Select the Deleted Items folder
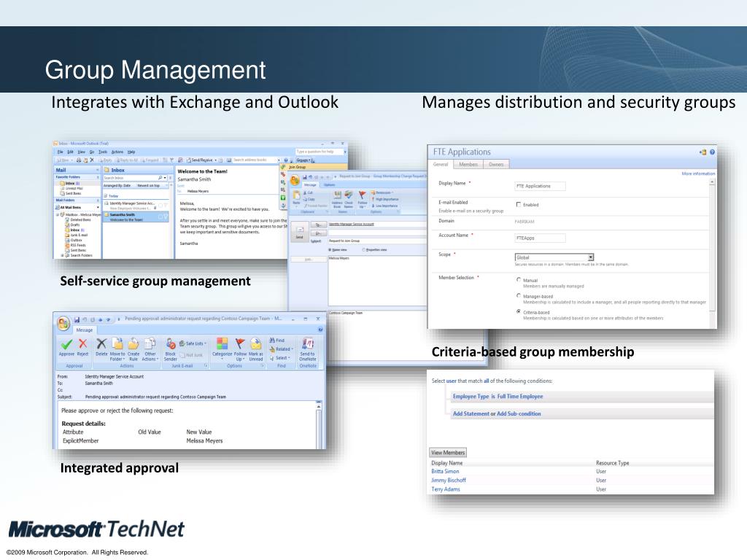Screen dimensions: 747x560 (79, 220)
